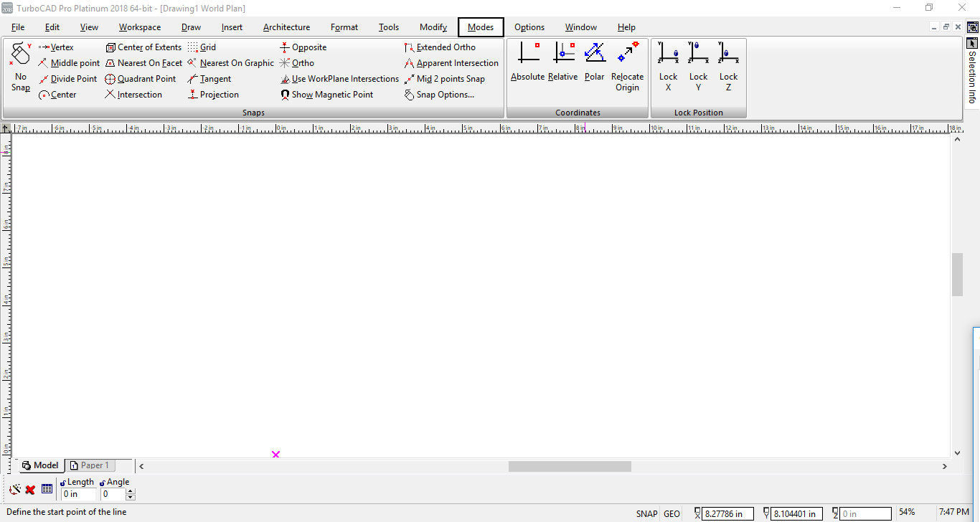
Task: Open the tool properties table icon
Action: click(47, 489)
